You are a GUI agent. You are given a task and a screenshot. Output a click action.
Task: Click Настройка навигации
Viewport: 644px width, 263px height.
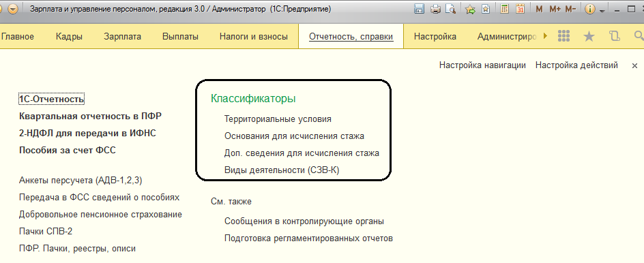[x=482, y=65]
